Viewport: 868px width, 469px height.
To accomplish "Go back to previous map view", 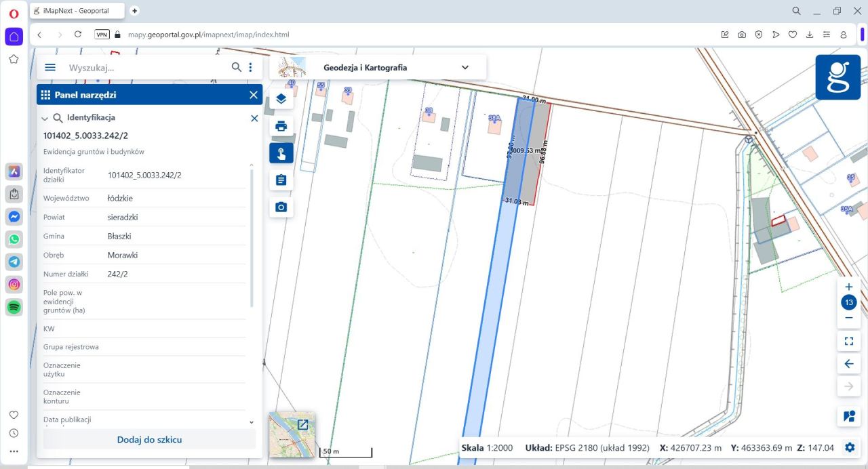I will pyautogui.click(x=848, y=364).
